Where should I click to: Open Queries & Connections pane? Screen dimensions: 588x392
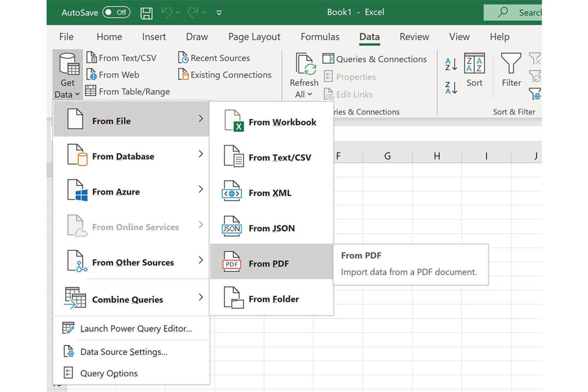[x=375, y=59]
